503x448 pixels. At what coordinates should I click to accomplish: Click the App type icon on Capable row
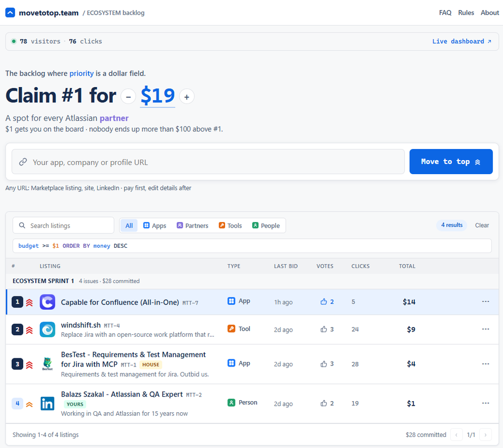pos(231,301)
